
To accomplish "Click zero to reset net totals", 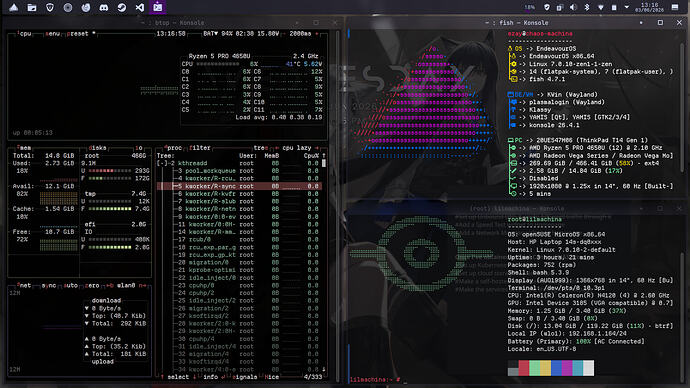I will 92,286.
